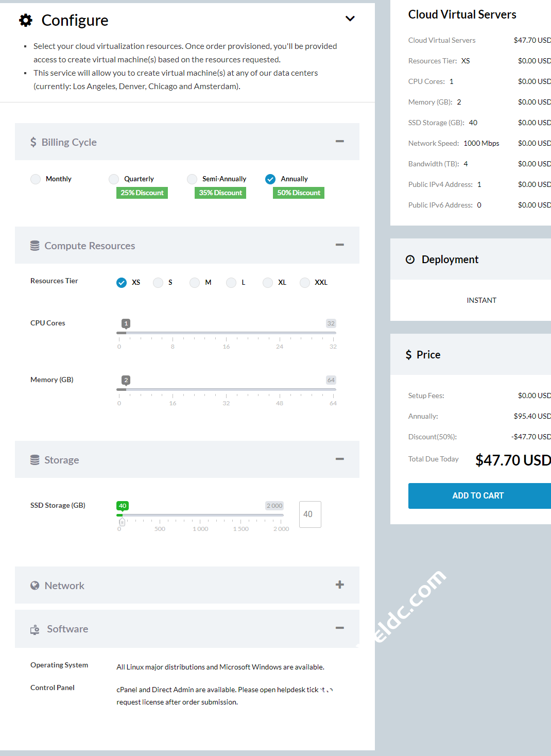This screenshot has width=551, height=756.
Task: Click the Compute Resources database icon
Action: click(x=35, y=246)
